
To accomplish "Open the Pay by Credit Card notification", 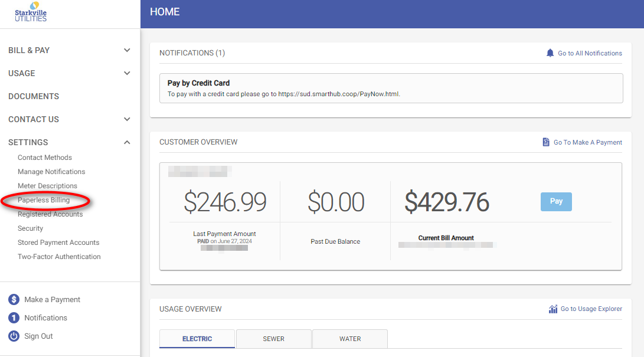I will 391,89.
